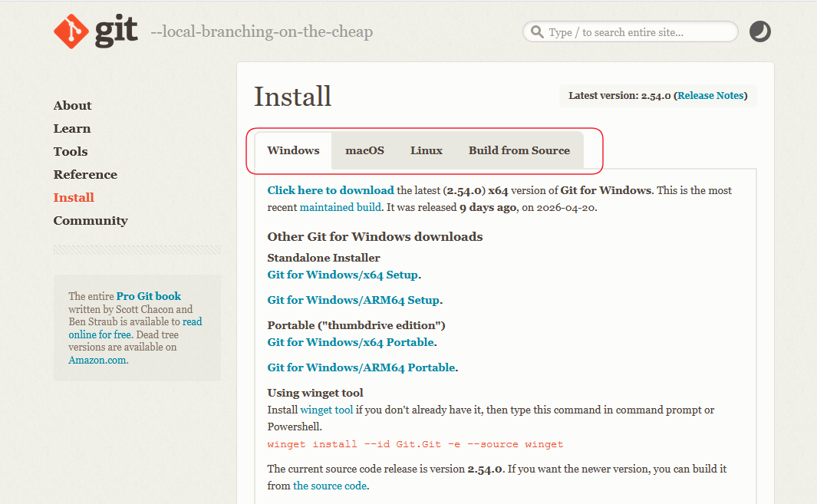Focus the site search field
Image resolution: width=817 pixels, height=504 pixels.
pyautogui.click(x=637, y=32)
